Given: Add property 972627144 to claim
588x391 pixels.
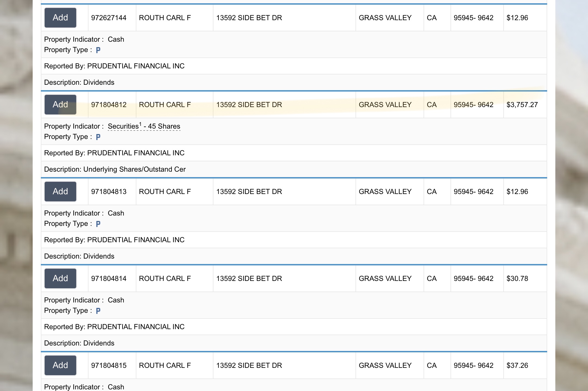Looking at the screenshot, I should pyautogui.click(x=60, y=18).
